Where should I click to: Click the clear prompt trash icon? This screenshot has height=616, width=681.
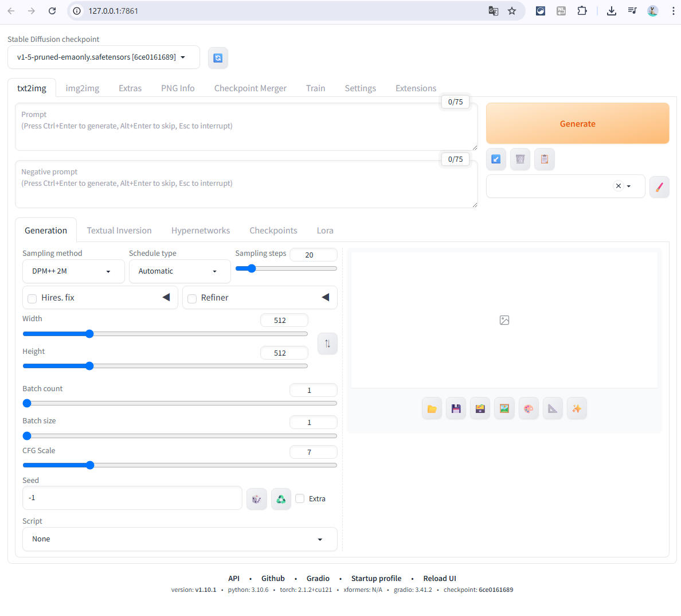[x=520, y=159]
